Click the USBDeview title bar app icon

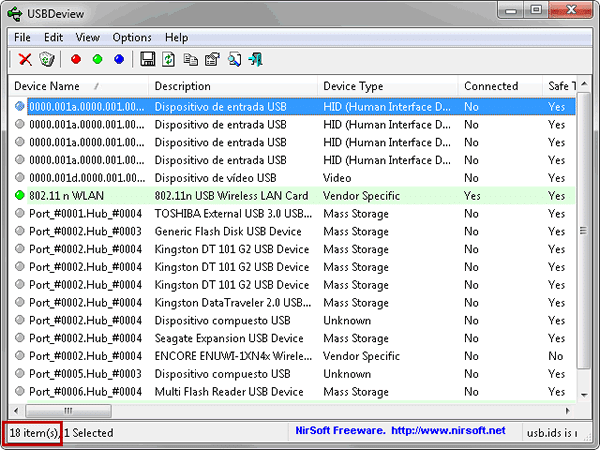pos(15,14)
